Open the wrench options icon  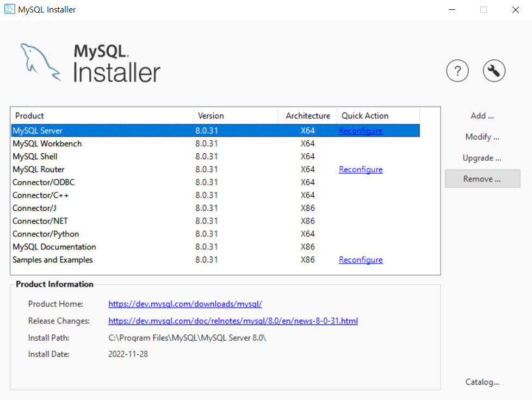(494, 71)
